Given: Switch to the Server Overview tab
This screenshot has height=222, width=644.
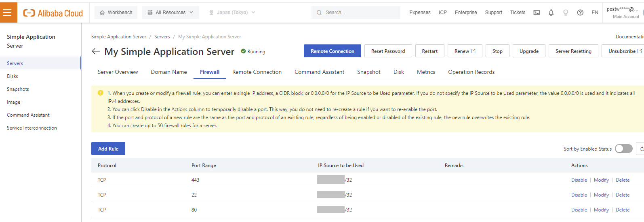Looking at the screenshot, I should coord(118,72).
